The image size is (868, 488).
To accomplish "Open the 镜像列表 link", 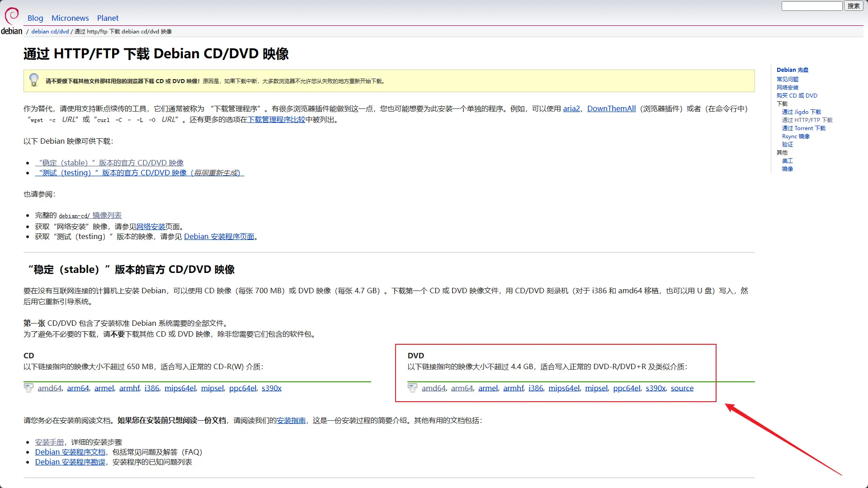I will pyautogui.click(x=107, y=216).
